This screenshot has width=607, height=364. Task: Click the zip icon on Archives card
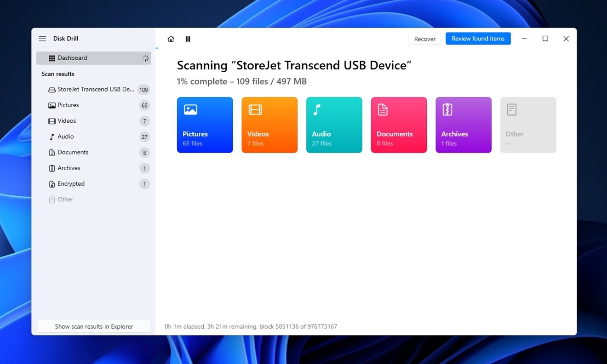pos(447,109)
